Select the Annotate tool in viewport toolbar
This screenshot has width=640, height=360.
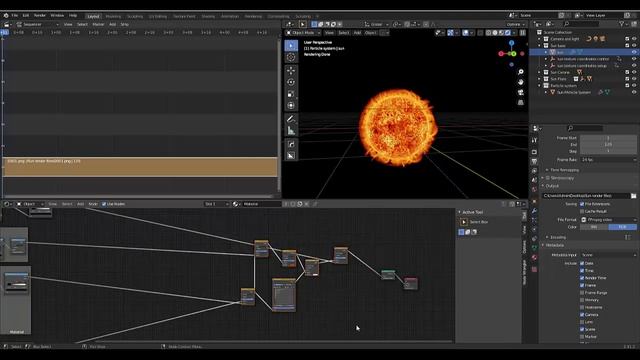[x=291, y=119]
